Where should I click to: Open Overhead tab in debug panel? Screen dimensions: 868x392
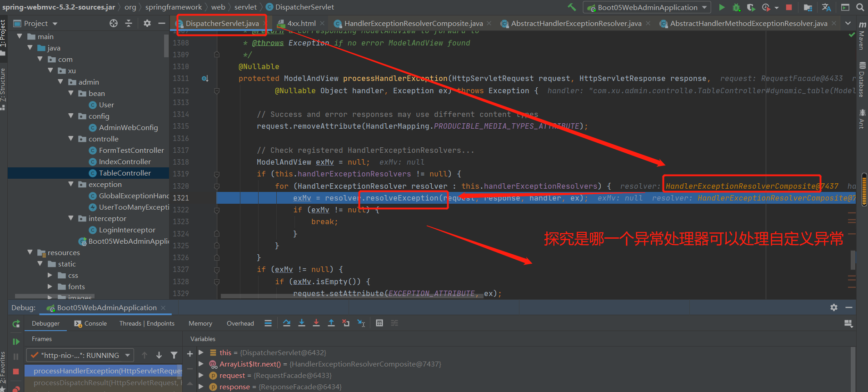tap(240, 323)
